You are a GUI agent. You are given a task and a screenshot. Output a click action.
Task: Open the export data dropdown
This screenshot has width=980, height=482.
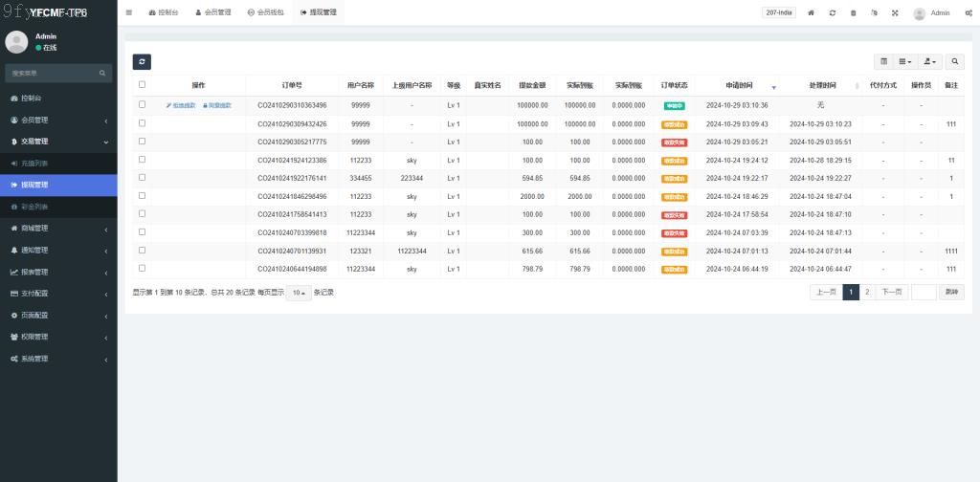(928, 61)
